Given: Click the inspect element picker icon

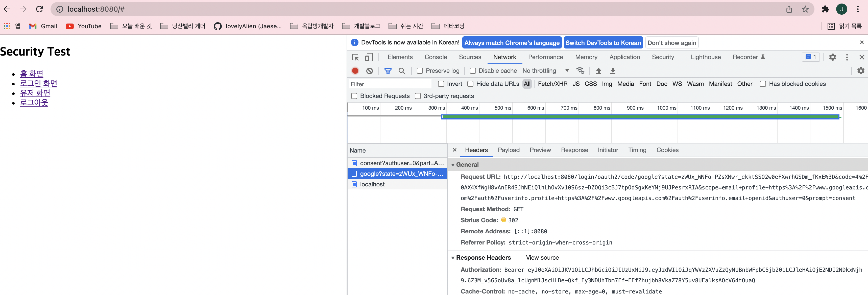Looking at the screenshot, I should coord(355,57).
